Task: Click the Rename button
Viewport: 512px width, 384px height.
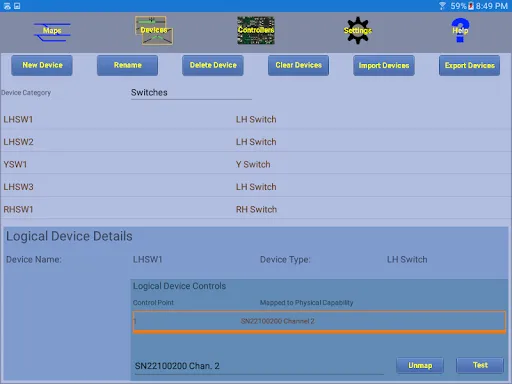Action: pyautogui.click(x=128, y=65)
